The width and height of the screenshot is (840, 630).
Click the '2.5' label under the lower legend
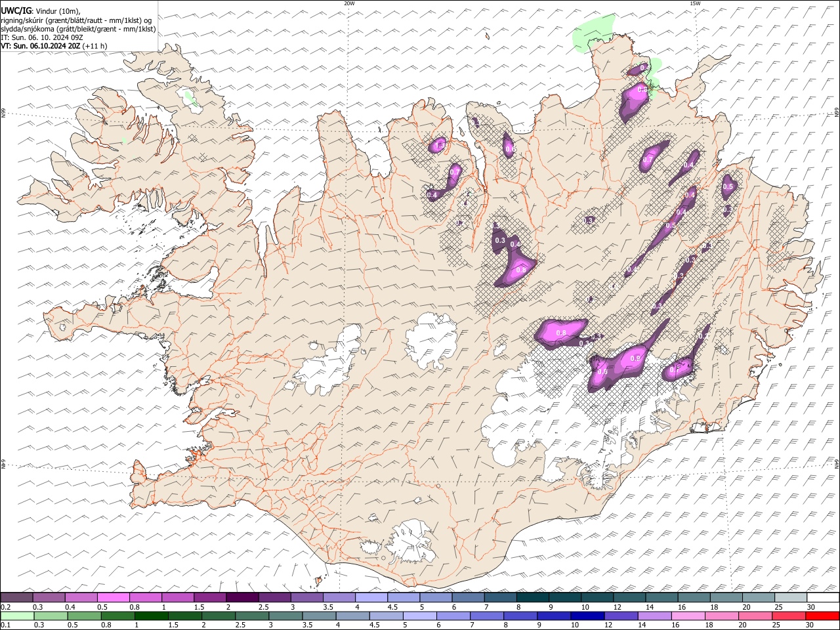click(x=240, y=625)
